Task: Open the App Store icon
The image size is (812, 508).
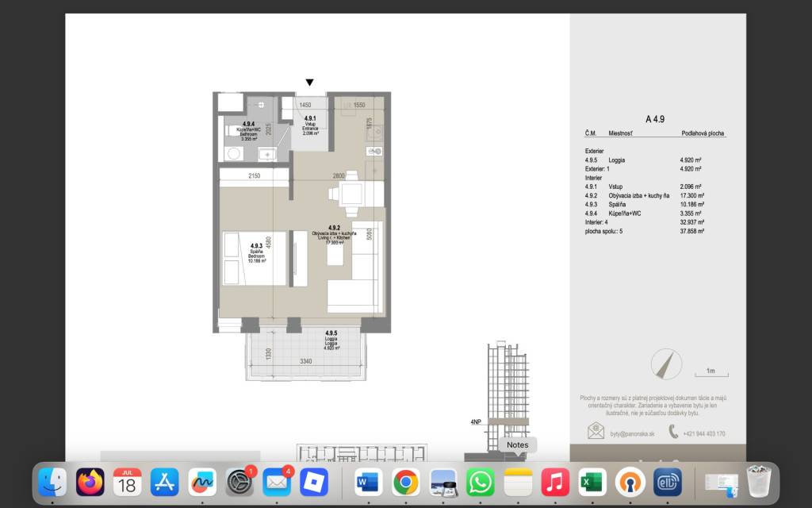Action: click(165, 482)
